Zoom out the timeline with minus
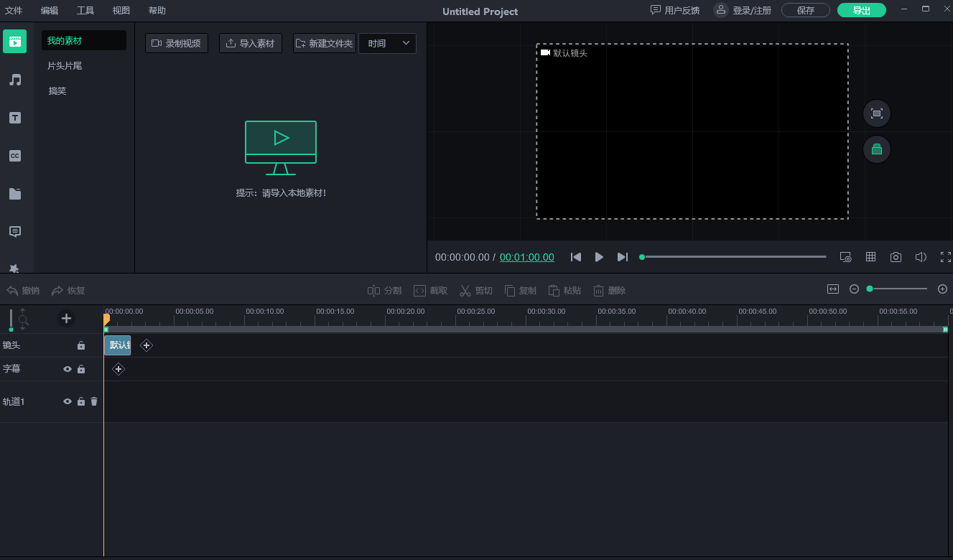The height and width of the screenshot is (560, 953). [x=855, y=289]
